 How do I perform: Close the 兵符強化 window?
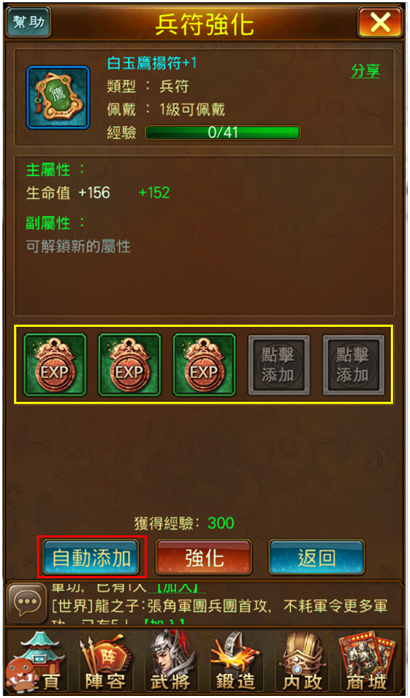click(x=380, y=22)
